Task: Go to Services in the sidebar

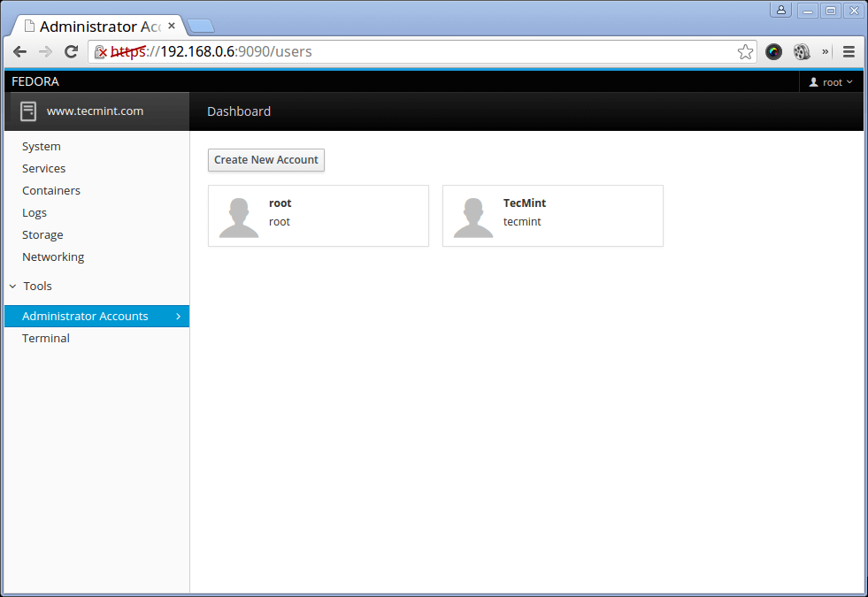Action: coord(44,169)
